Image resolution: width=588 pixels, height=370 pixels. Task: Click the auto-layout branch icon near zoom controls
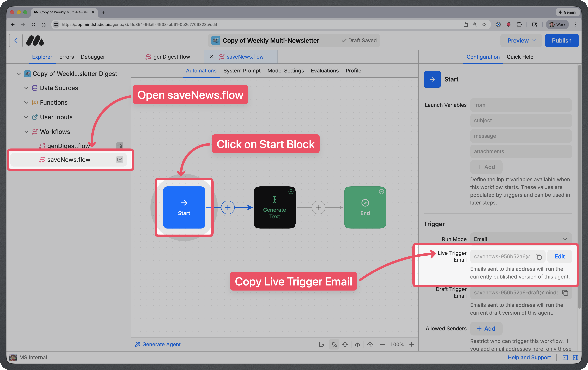(357, 344)
